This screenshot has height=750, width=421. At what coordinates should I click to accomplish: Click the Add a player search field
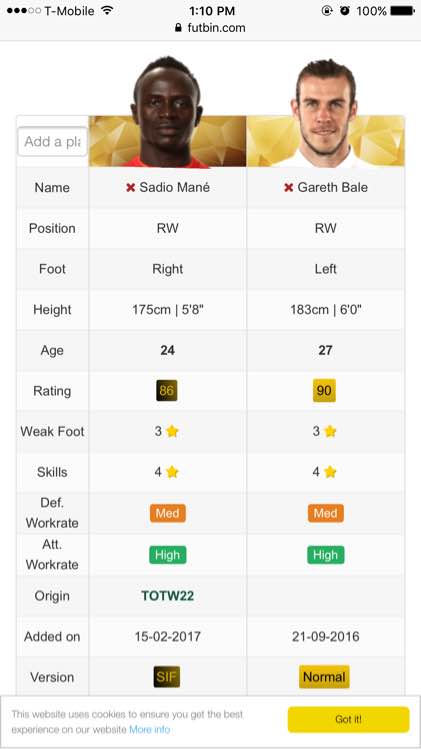53,142
